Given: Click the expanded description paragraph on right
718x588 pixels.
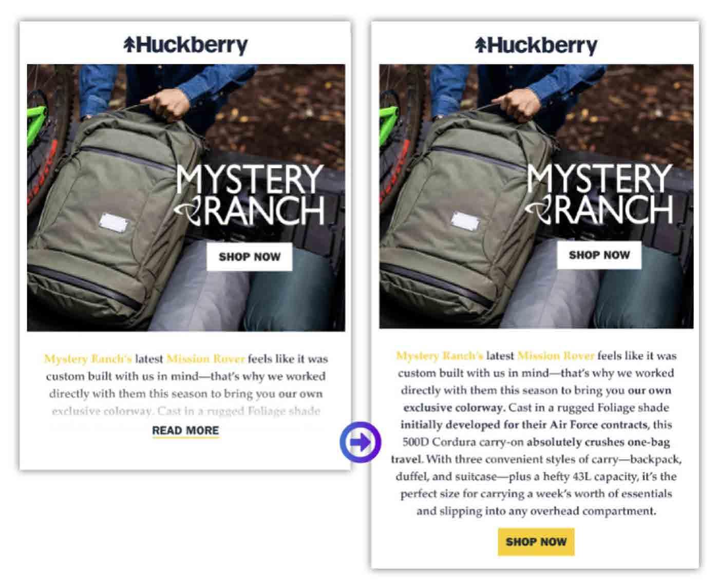Looking at the screenshot, I should click(536, 433).
